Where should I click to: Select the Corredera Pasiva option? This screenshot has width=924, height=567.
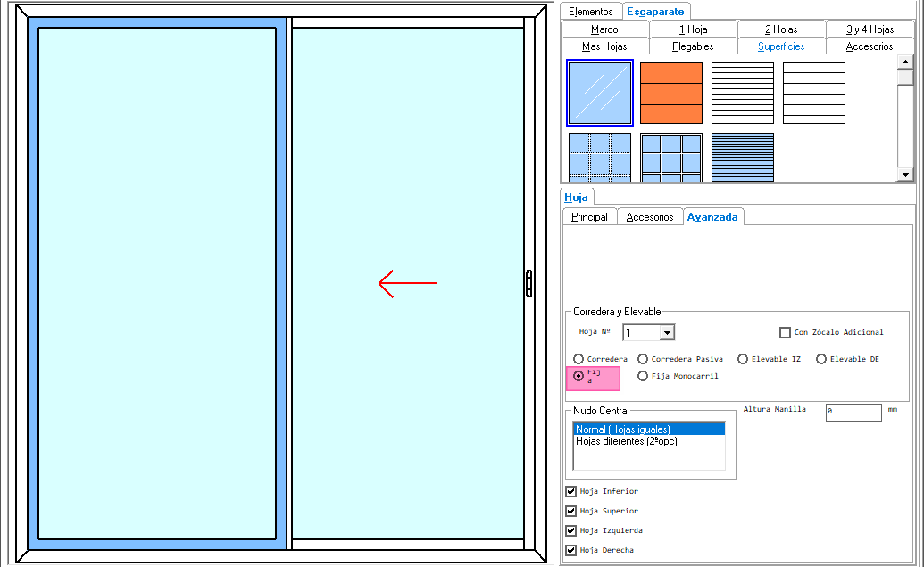click(x=643, y=359)
